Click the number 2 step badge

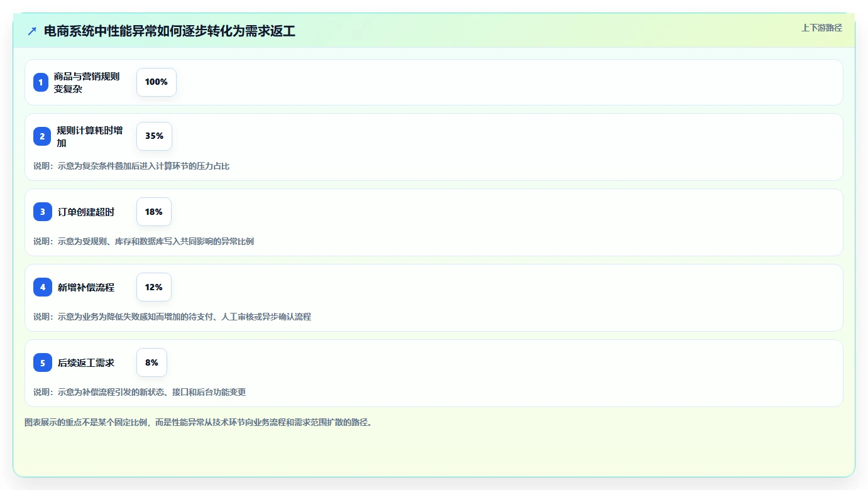[43, 136]
